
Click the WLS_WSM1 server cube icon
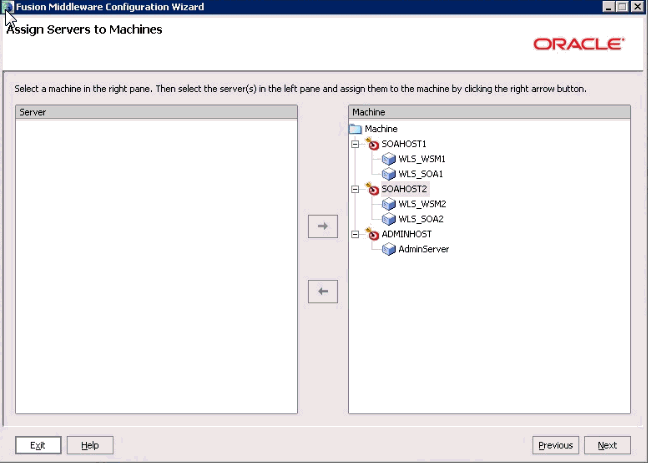pyautogui.click(x=388, y=159)
